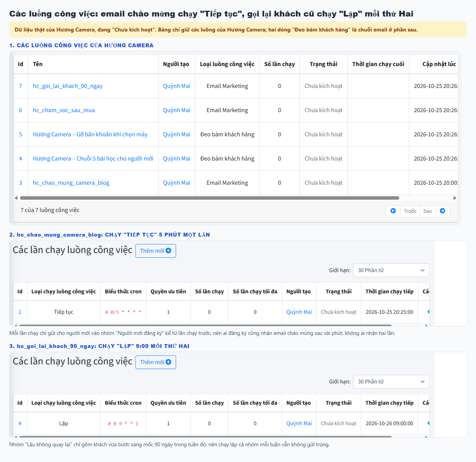Click 'Thời gian chạy tiếp' header in section 3

click(x=389, y=403)
